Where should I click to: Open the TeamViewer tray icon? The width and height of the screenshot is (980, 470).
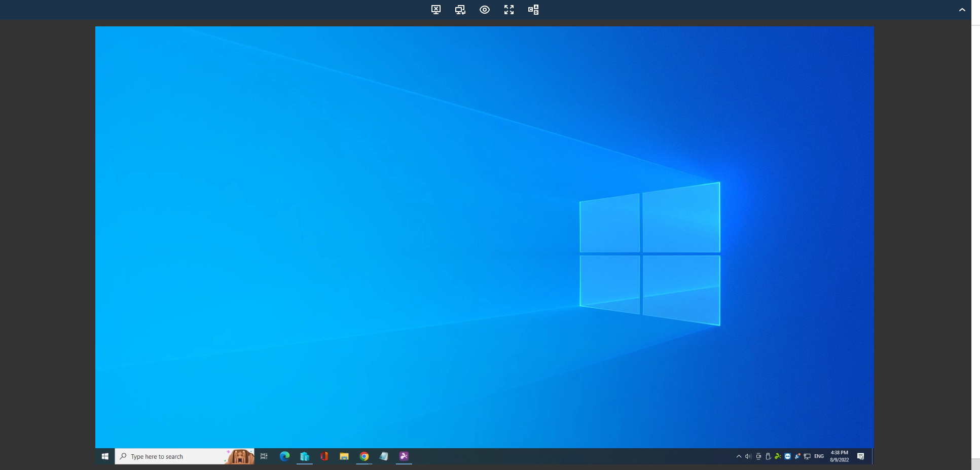click(787, 456)
